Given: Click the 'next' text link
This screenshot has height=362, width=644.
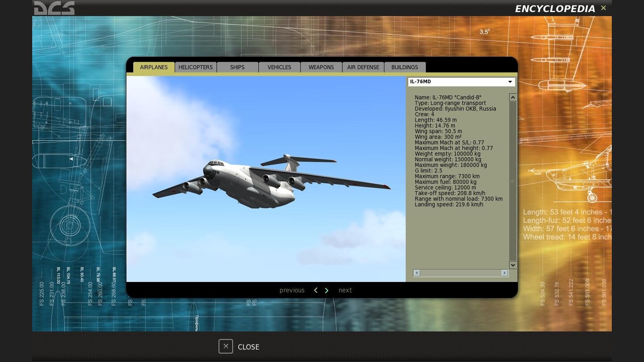Looking at the screenshot, I should coord(345,290).
